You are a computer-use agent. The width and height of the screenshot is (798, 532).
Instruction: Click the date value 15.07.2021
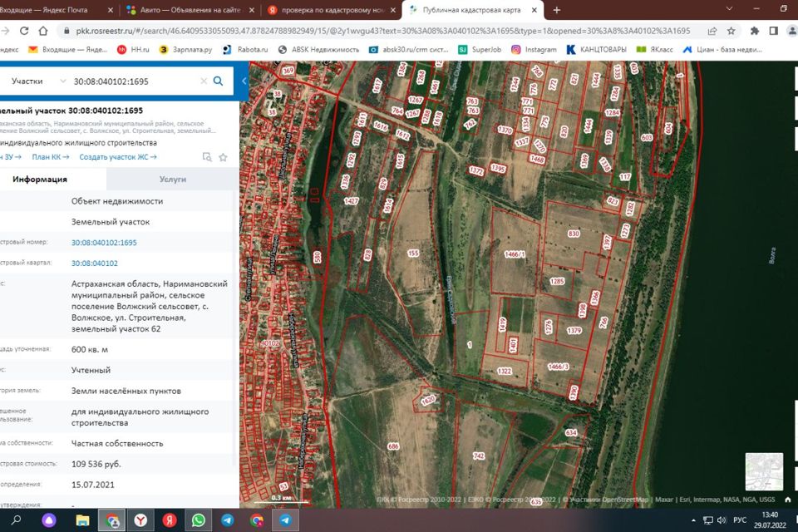coord(92,485)
